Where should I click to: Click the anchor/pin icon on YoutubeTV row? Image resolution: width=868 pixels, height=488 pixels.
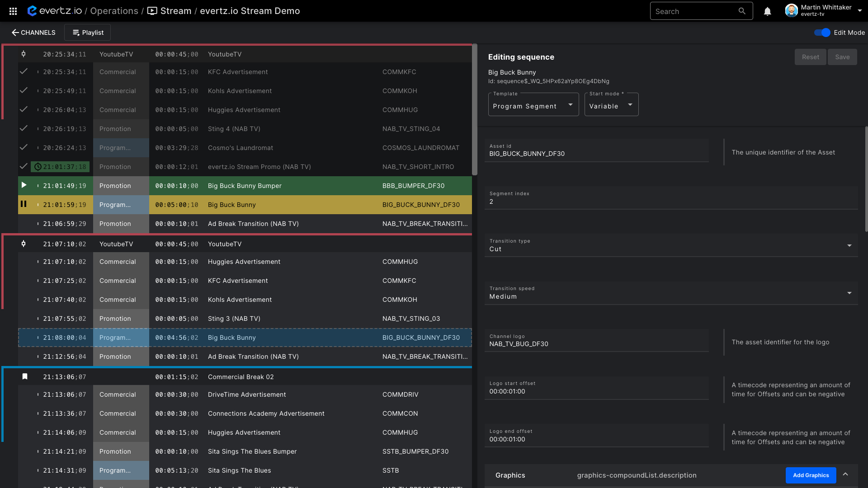[23, 54]
